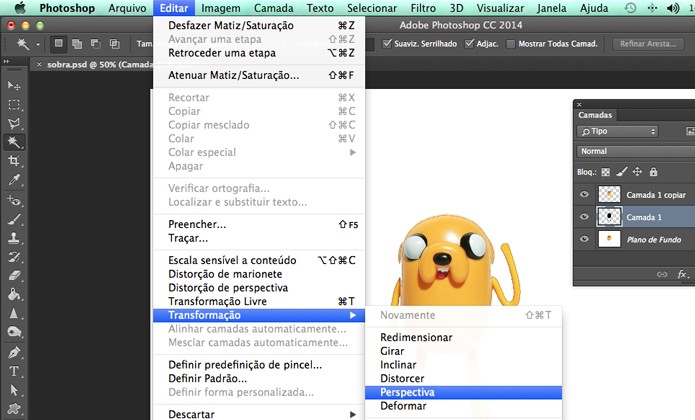This screenshot has width=695, height=420.
Task: Choose Inclinar in the submenu
Action: 463,365
